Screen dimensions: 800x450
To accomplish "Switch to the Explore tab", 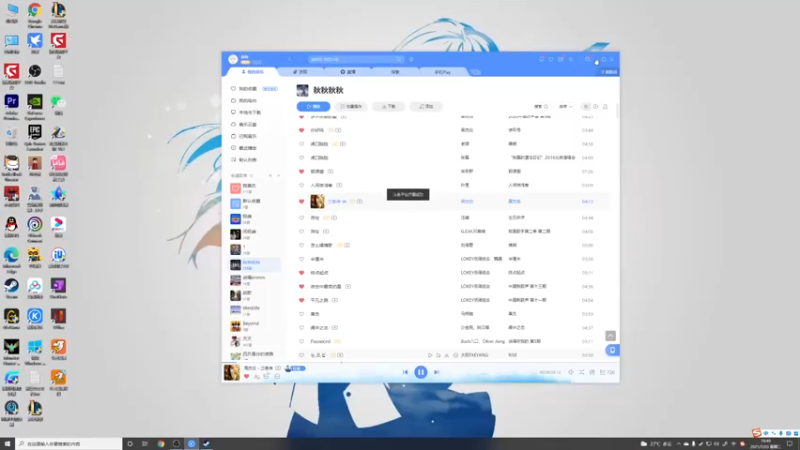I will [x=395, y=72].
